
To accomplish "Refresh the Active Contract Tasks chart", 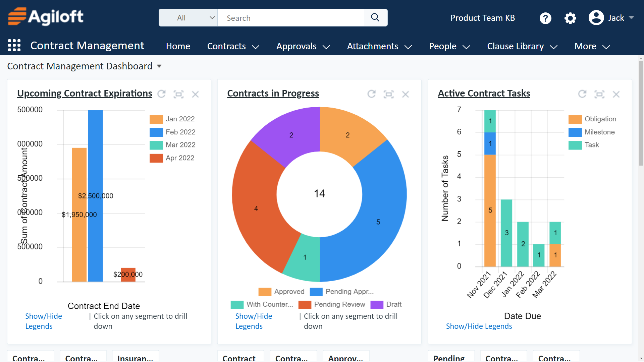I will pyautogui.click(x=582, y=94).
